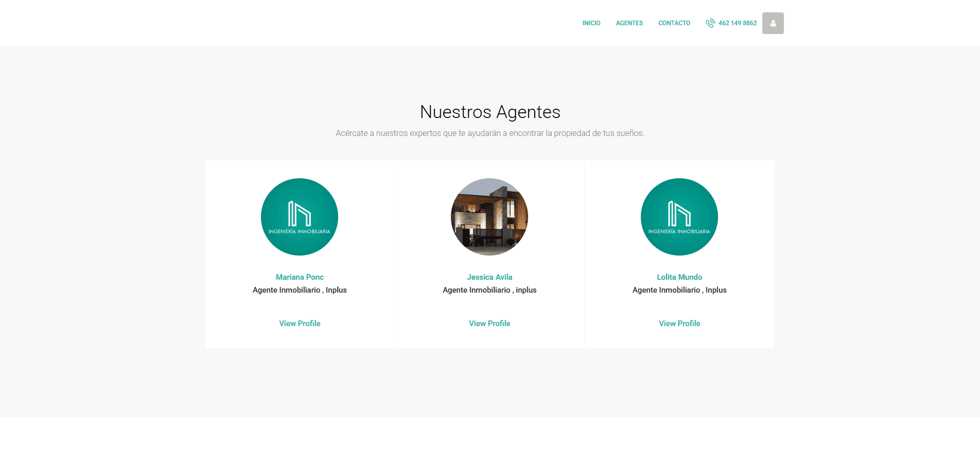Go to the INICIO menu item
Screen dimensions: 980x474
[x=591, y=23]
